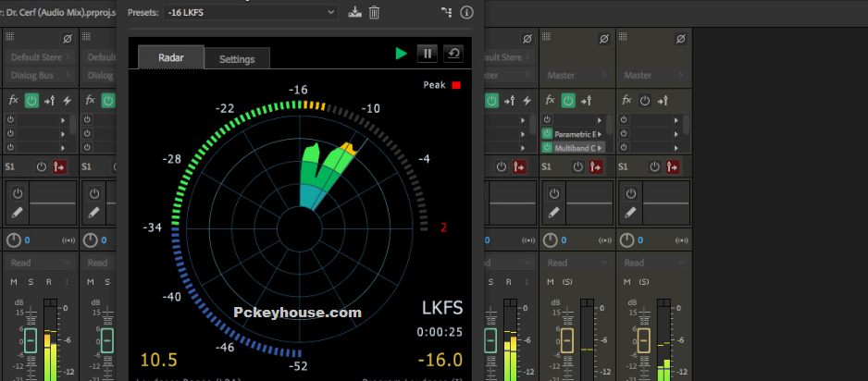Start Loudness Radar metering with the green play button
This screenshot has width=868, height=381.
[402, 54]
